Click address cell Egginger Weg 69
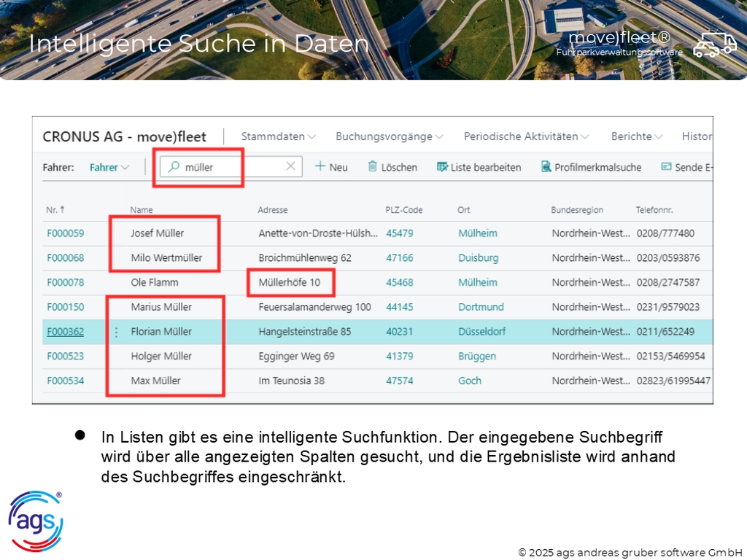747x560 pixels. (x=296, y=357)
